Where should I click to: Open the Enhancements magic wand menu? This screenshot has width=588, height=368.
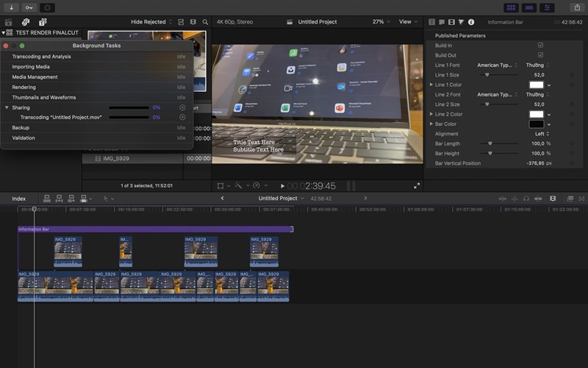240,185
